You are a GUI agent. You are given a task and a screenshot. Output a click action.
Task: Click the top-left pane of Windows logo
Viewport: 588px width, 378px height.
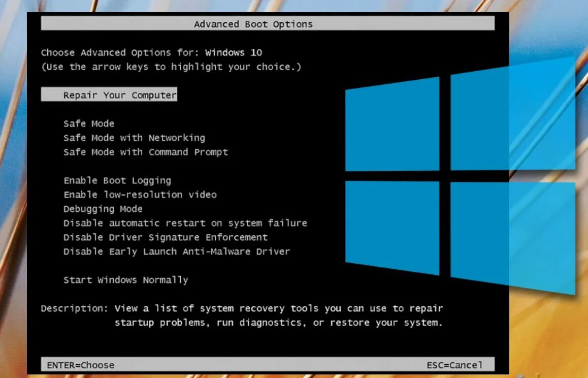tap(391, 125)
